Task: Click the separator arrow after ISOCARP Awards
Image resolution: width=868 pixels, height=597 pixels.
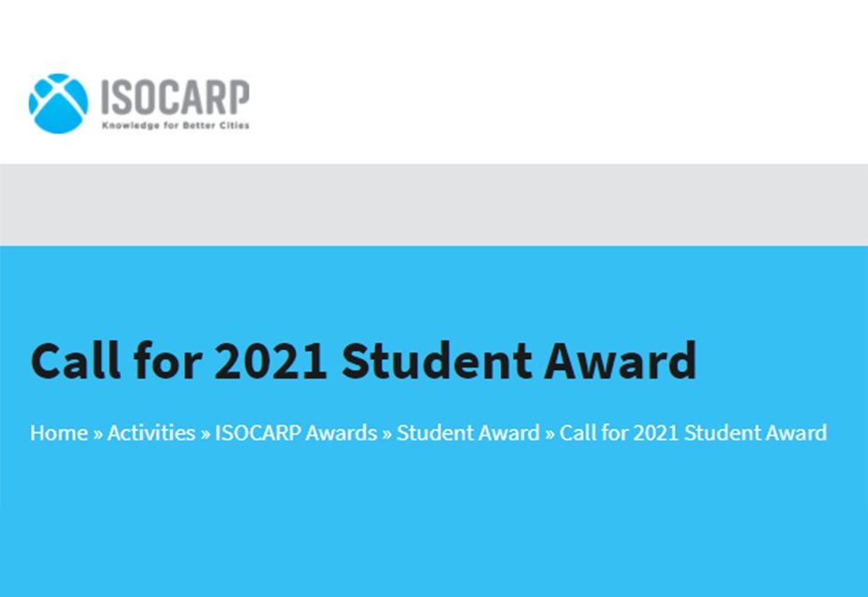Action: click(387, 434)
